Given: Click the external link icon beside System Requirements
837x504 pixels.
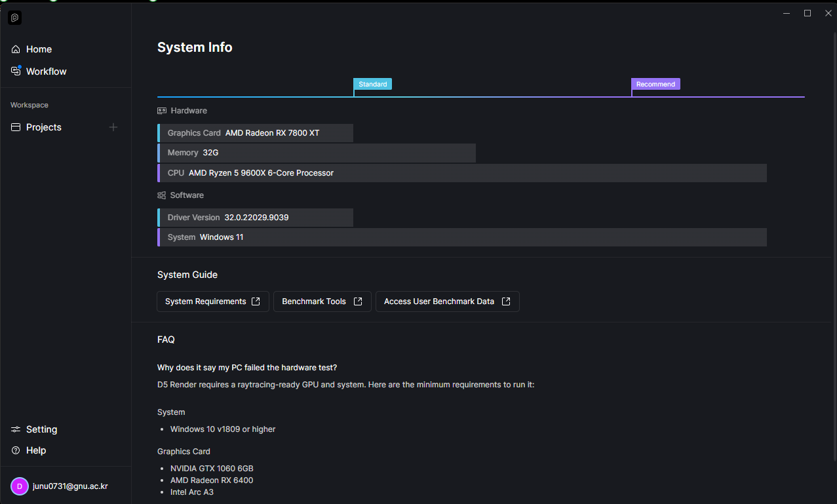Looking at the screenshot, I should (x=256, y=301).
